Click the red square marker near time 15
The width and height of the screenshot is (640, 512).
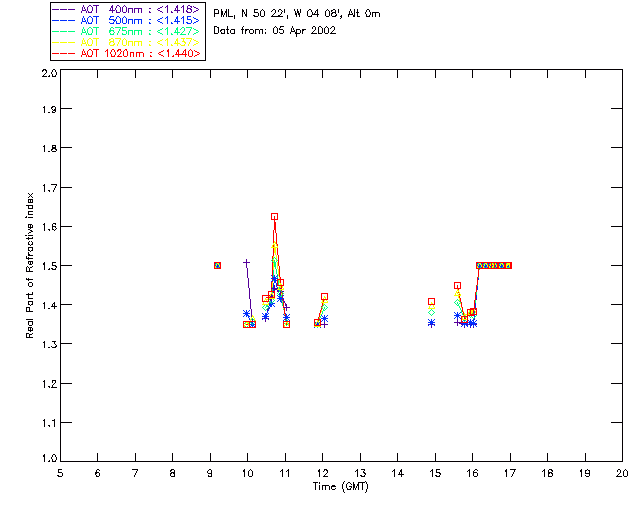431,302
